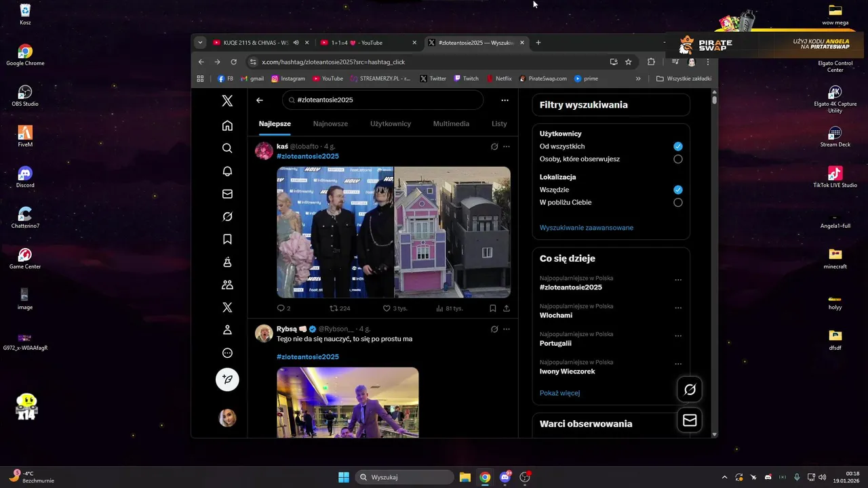The width and height of the screenshot is (868, 488).
Task: Show more bookmarks with the chevron
Action: (639, 79)
